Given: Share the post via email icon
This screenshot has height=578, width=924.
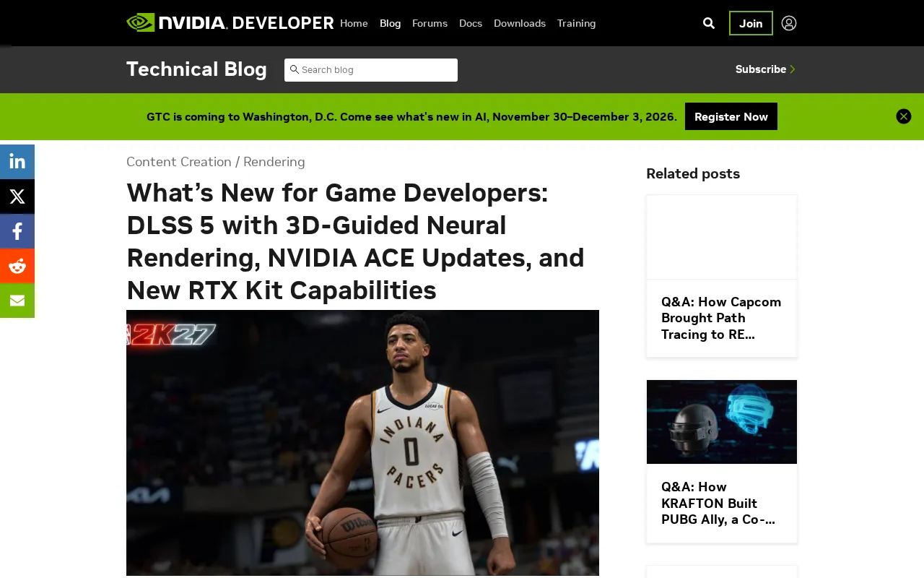Looking at the screenshot, I should (x=17, y=301).
